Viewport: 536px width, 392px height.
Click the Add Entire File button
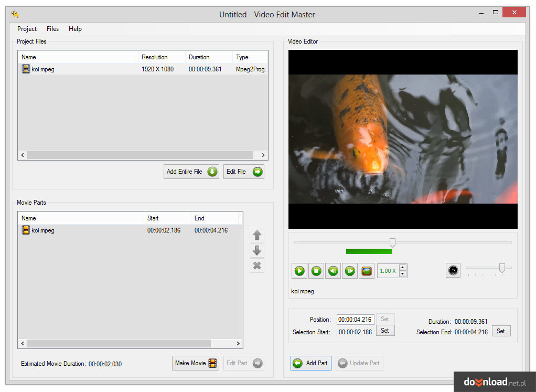pos(191,172)
